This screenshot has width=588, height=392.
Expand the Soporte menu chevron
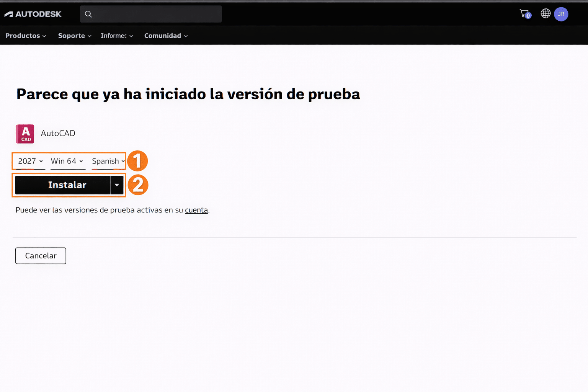tap(90, 36)
